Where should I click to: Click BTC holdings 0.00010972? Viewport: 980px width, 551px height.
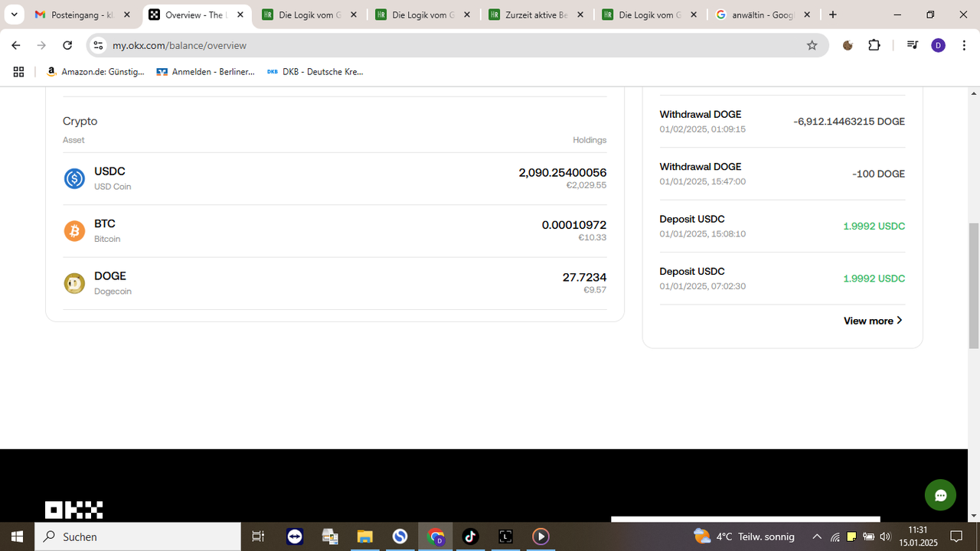click(x=574, y=225)
